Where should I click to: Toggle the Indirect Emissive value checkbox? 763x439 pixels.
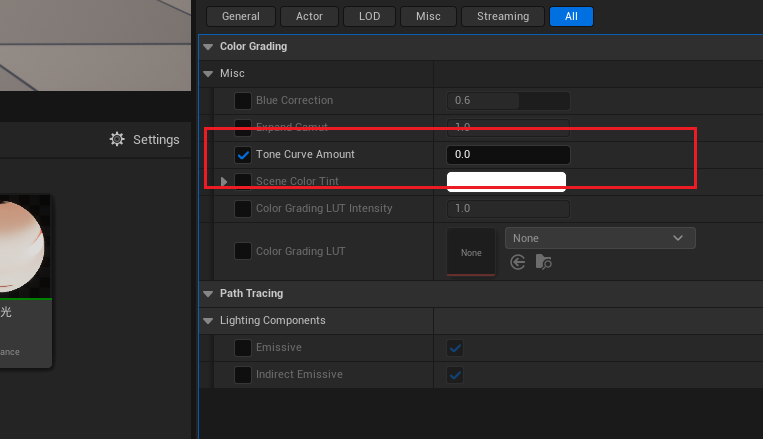click(455, 375)
